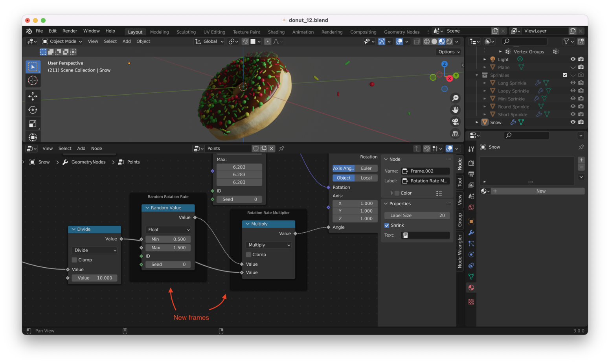
Task: Open the Object Mode dropdown
Action: click(62, 41)
